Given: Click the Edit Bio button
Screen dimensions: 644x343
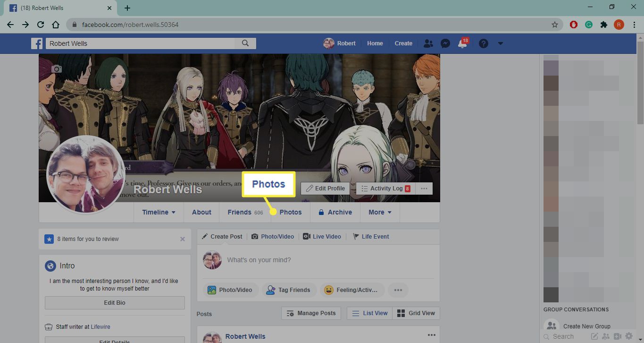Looking at the screenshot, I should point(115,303).
